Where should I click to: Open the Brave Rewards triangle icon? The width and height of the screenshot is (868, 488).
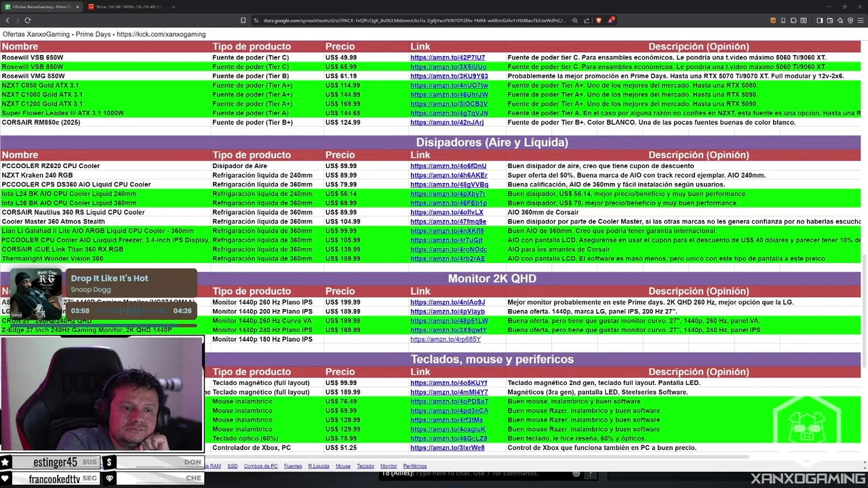point(610,20)
